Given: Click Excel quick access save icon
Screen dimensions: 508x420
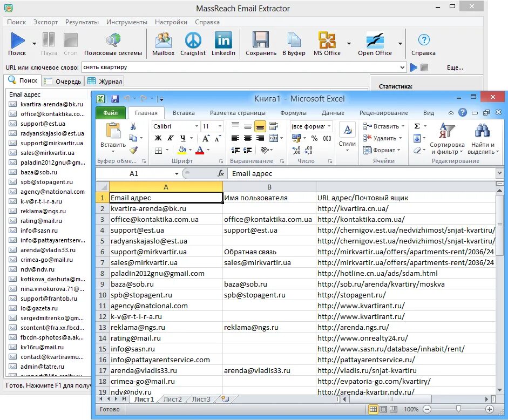Looking at the screenshot, I should point(114,98).
